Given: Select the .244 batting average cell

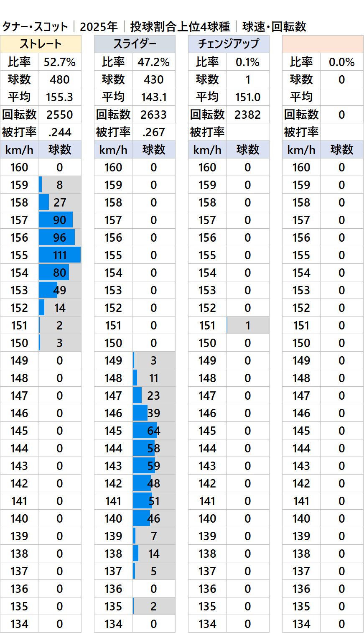Looking at the screenshot, I should [60, 133].
